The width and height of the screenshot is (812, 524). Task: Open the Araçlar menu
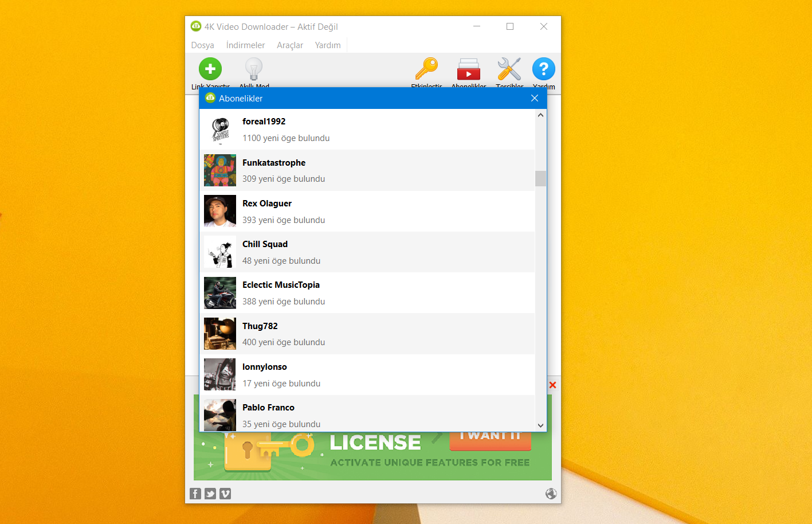(x=290, y=45)
